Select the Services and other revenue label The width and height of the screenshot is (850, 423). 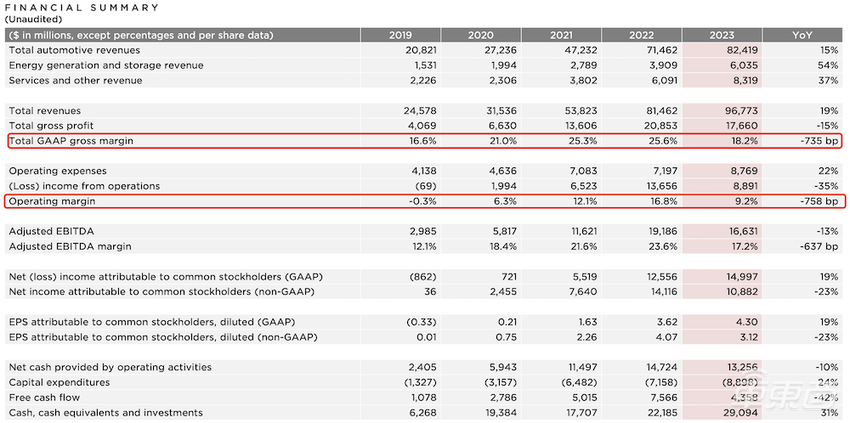(75, 80)
